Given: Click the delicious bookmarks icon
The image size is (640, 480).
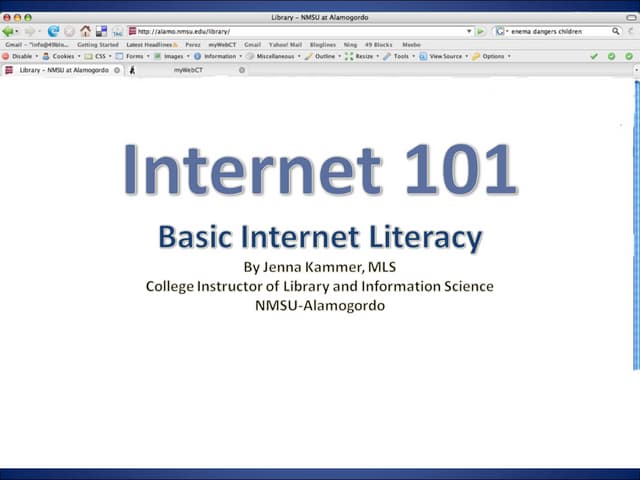Looking at the screenshot, I should click(101, 31).
